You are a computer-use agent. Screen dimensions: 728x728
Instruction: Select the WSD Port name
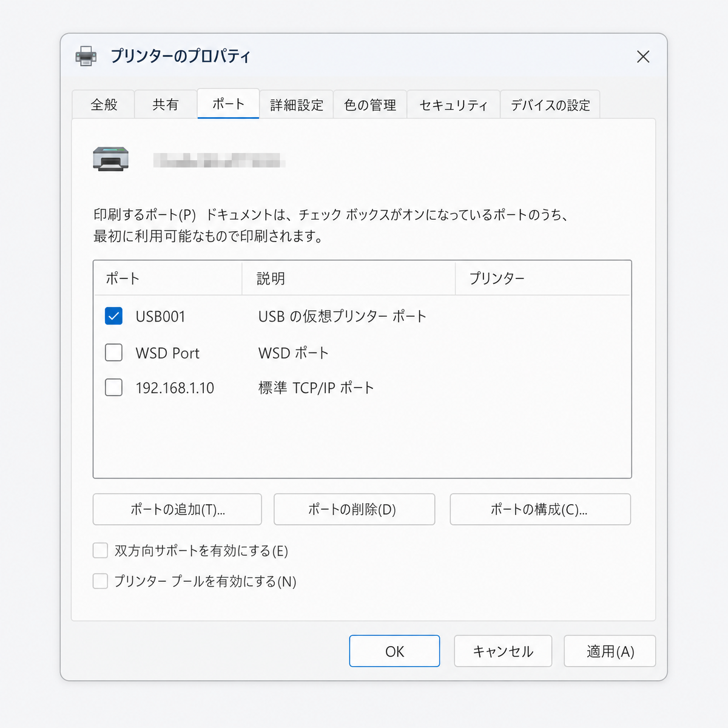(x=167, y=353)
